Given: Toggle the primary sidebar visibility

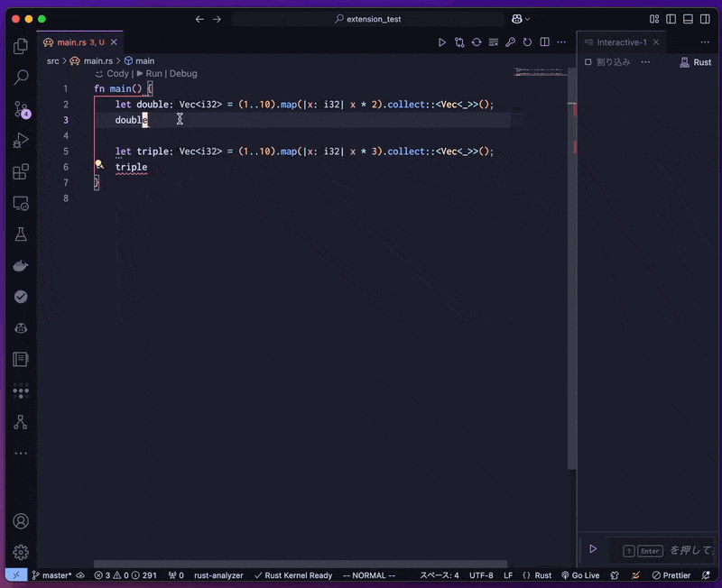Looking at the screenshot, I should [x=671, y=19].
